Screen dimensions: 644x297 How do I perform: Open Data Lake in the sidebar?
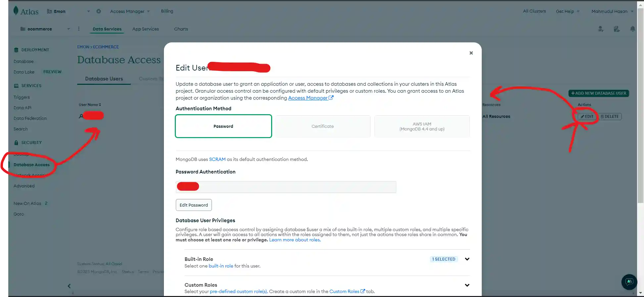[x=24, y=72]
